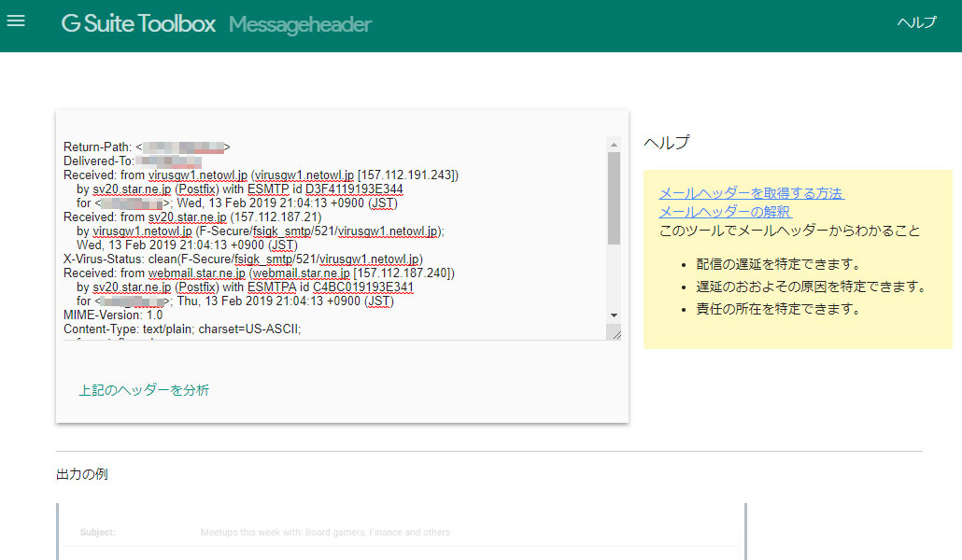Viewport: 962px width, 560px height.
Task: Click the このツールでメールヘッダーからわかること text
Action: (x=789, y=231)
